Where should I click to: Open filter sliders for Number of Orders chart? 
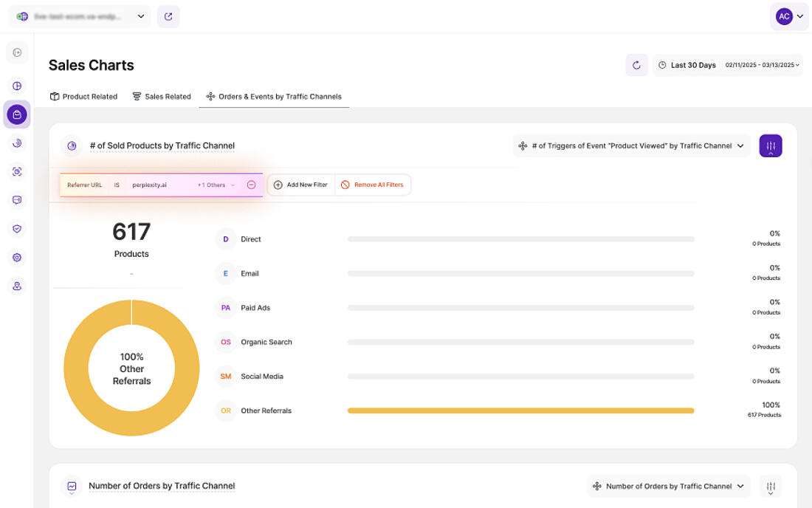[771, 487]
